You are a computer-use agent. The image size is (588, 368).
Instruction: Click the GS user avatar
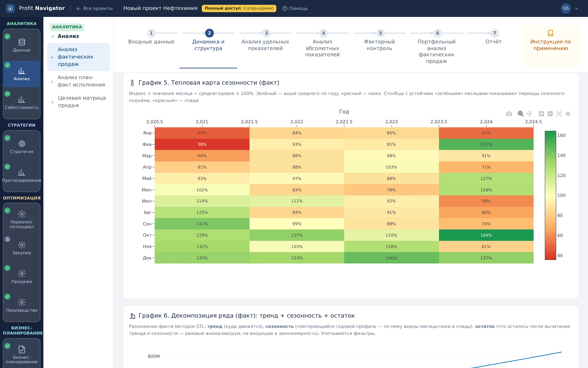point(566,8)
